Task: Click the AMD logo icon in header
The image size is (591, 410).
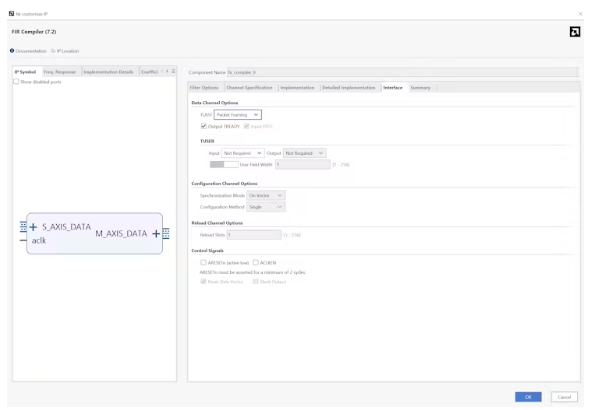Action: (575, 32)
